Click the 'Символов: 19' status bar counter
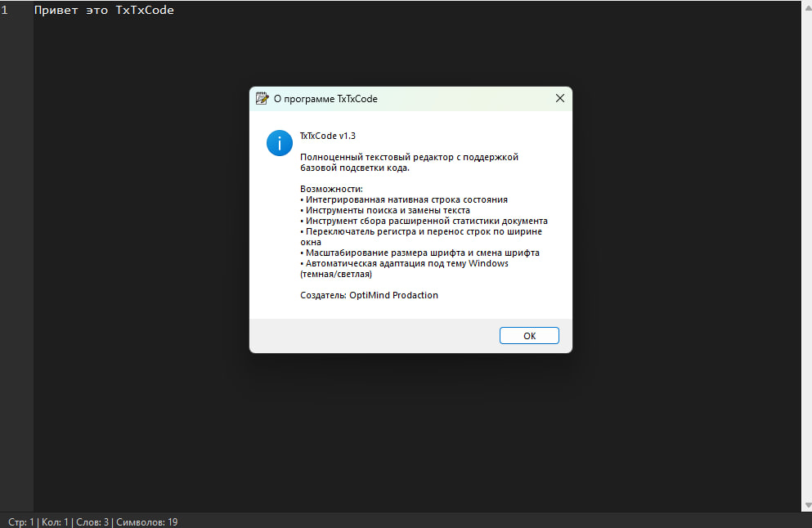This screenshot has height=528, width=812. click(146, 521)
